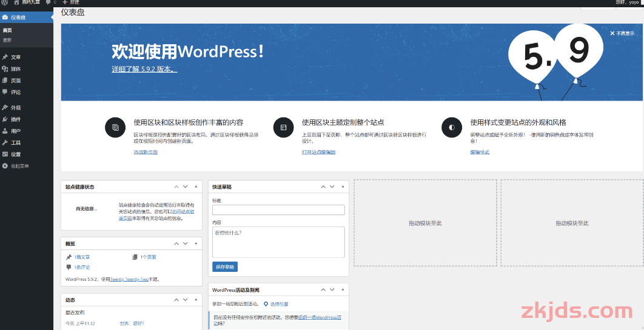Click the block patterns circle icon
The image size is (644, 330).
pyautogui.click(x=115, y=127)
